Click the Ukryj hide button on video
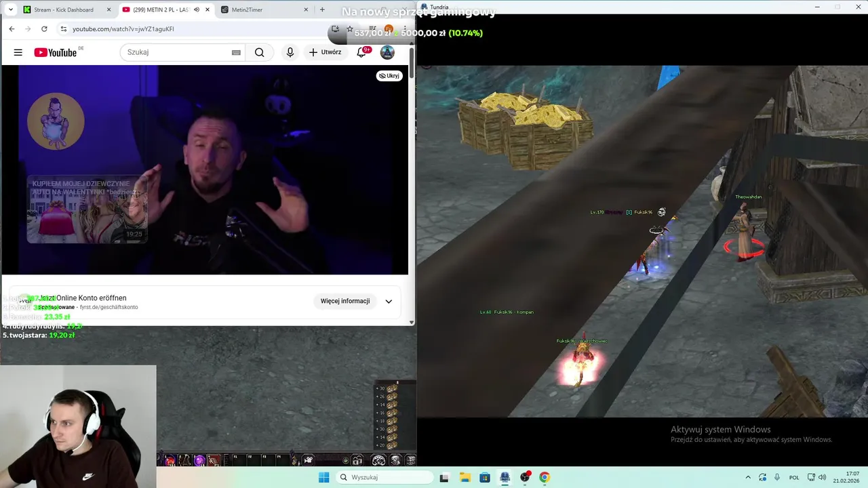This screenshot has width=868, height=488. click(390, 76)
